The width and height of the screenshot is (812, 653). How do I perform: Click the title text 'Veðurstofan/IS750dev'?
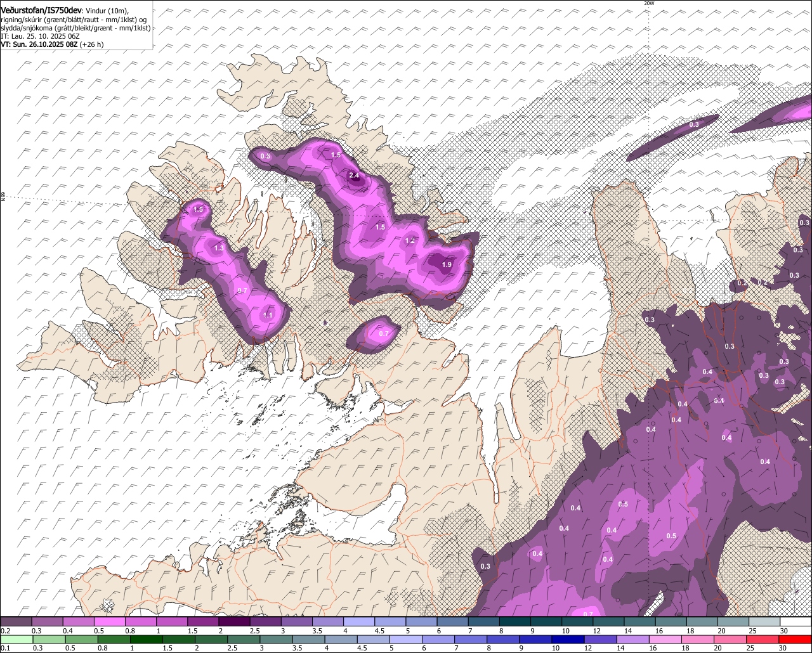coord(41,10)
